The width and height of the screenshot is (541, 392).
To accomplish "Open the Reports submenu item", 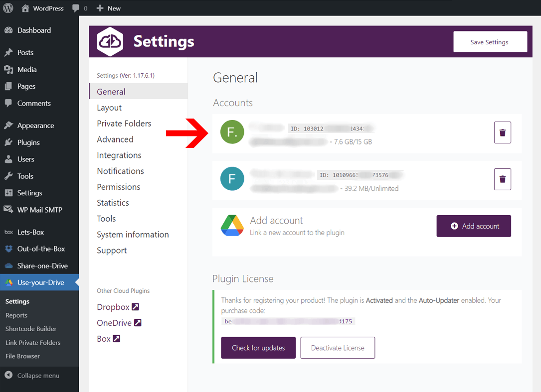I will click(x=16, y=315).
